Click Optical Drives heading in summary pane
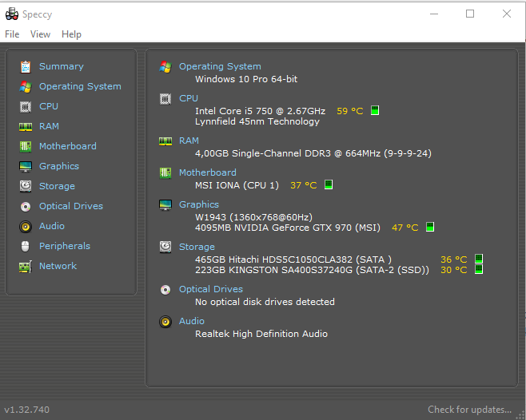Image resolution: width=526 pixels, height=420 pixels. click(211, 289)
